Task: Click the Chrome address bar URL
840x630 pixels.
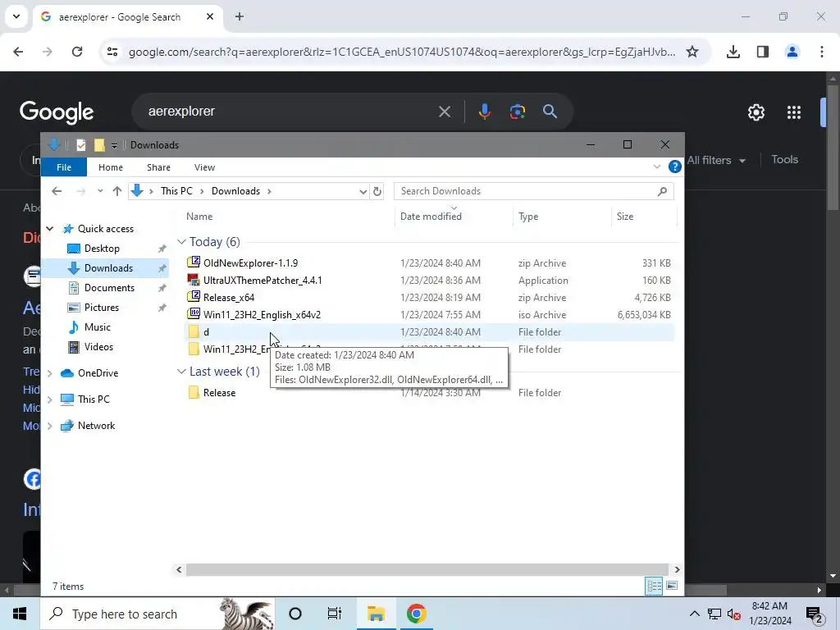Action: [x=402, y=52]
